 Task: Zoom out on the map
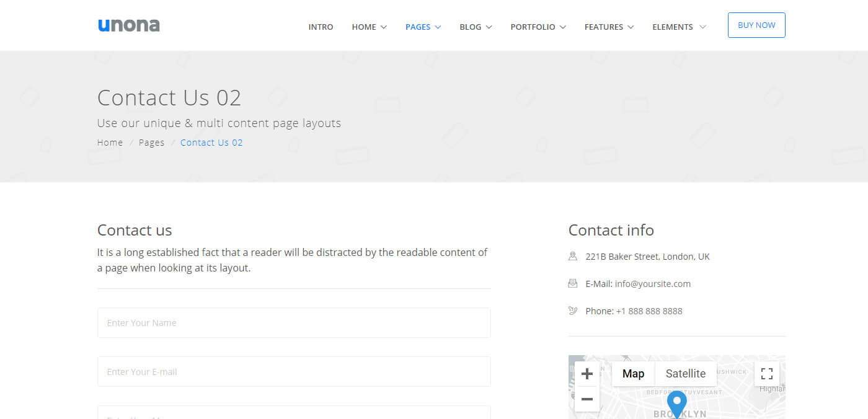click(x=587, y=399)
